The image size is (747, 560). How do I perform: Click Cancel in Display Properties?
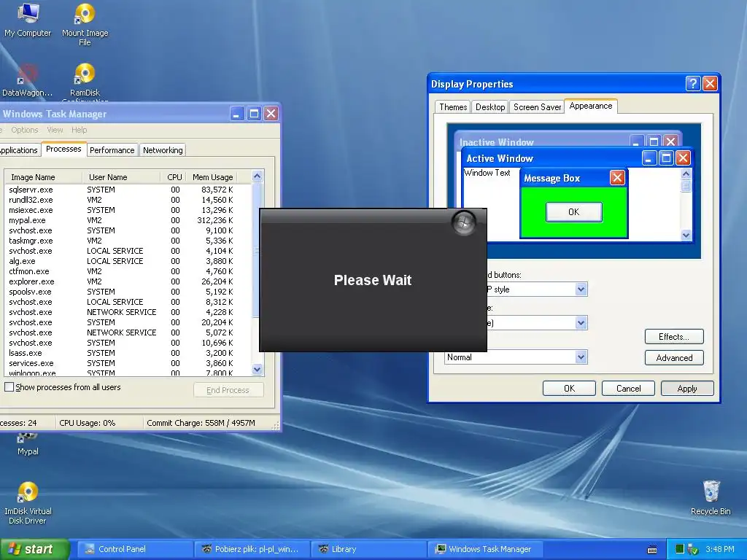click(628, 389)
